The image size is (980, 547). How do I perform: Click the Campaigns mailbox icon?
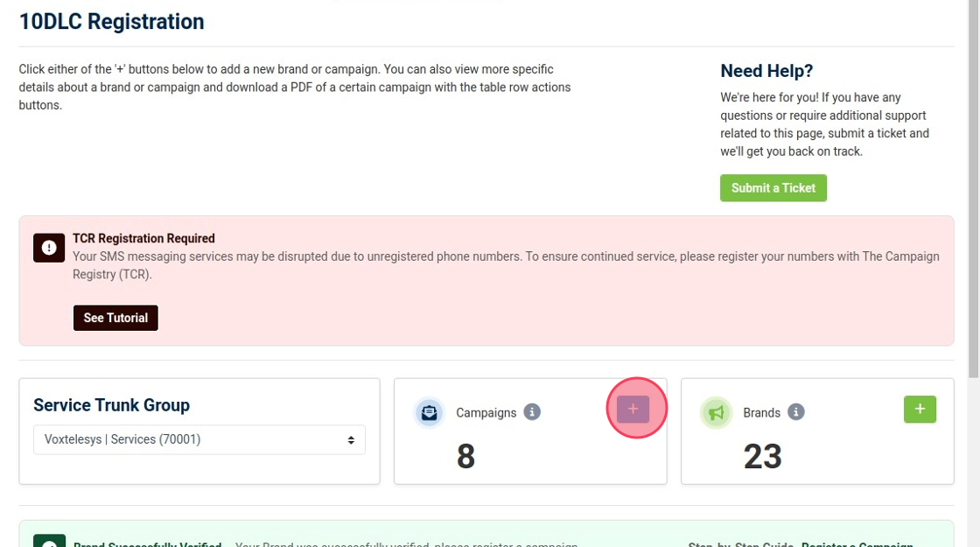click(429, 412)
